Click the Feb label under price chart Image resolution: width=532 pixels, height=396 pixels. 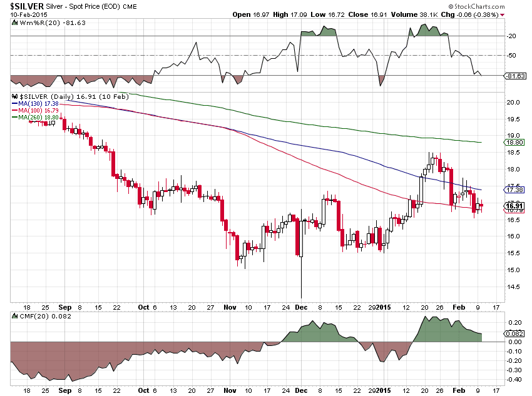coord(459,307)
